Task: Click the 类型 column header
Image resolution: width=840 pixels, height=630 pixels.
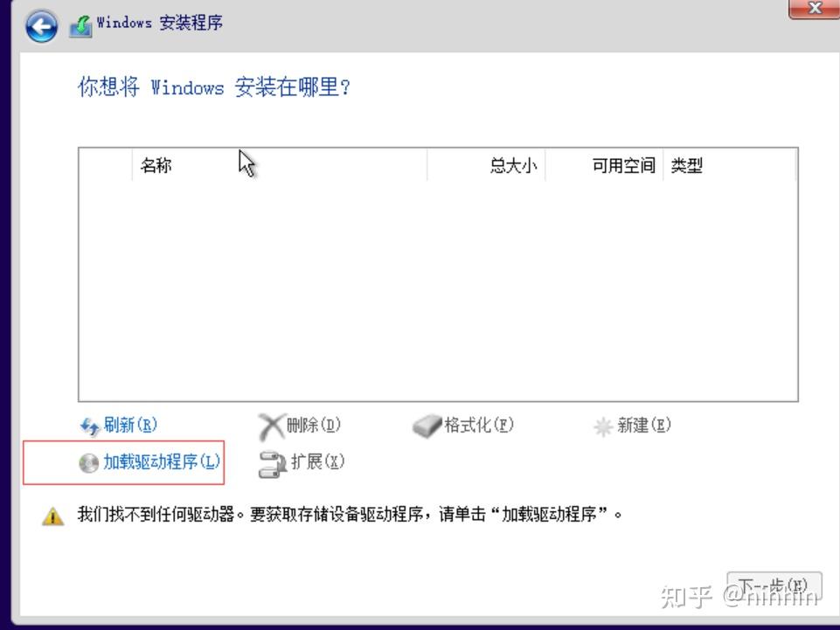Action: [x=730, y=165]
